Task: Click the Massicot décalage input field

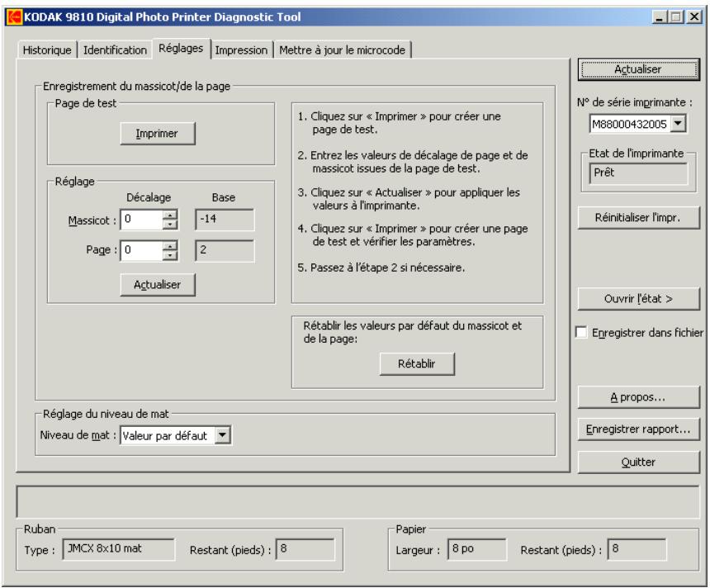Action: pos(141,220)
